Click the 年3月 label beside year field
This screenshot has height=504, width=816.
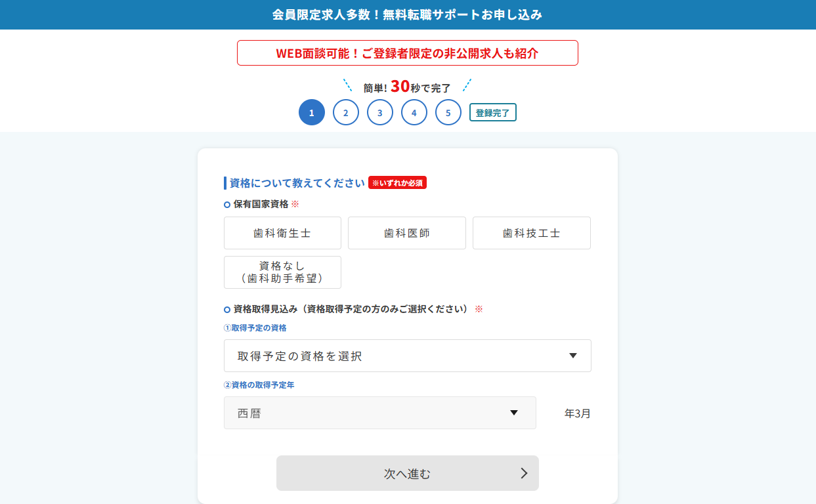pos(578,413)
